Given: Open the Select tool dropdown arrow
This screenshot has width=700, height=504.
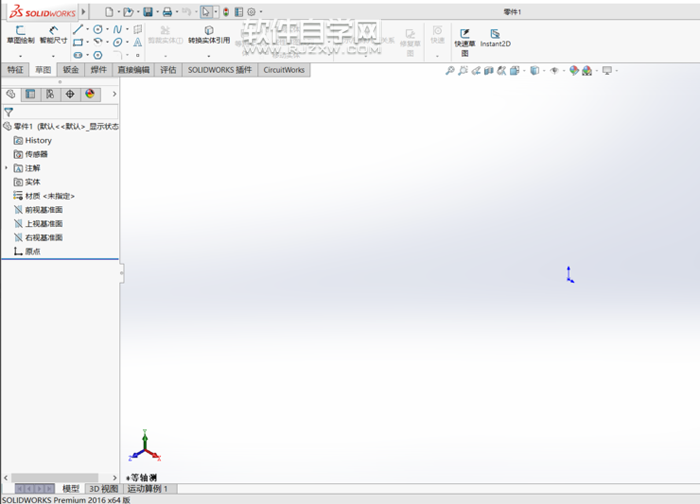Looking at the screenshot, I should pos(216,12).
